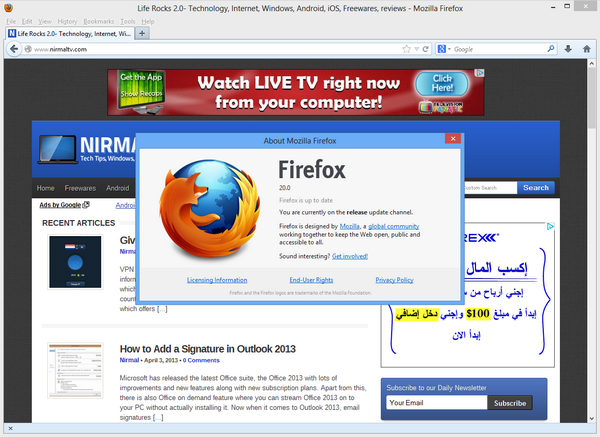Viewport: 600px width, 437px height.
Task: Click the Nirmal author link under Outlook article
Action: click(x=129, y=360)
